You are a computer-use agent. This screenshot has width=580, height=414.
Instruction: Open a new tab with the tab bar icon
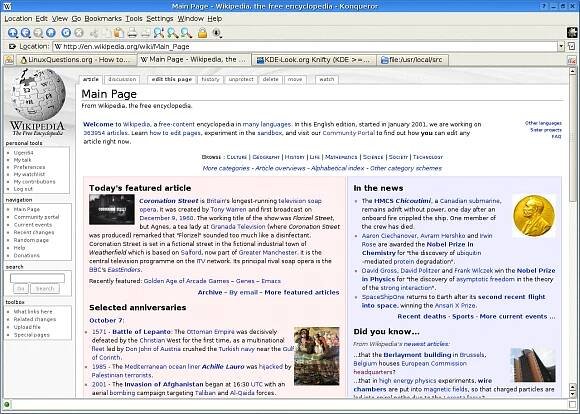coord(9,60)
